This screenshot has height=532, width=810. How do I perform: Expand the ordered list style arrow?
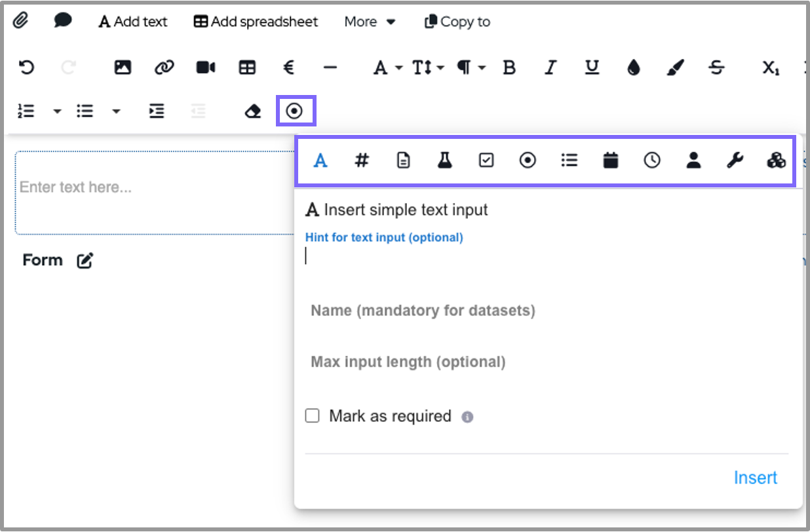point(57,111)
